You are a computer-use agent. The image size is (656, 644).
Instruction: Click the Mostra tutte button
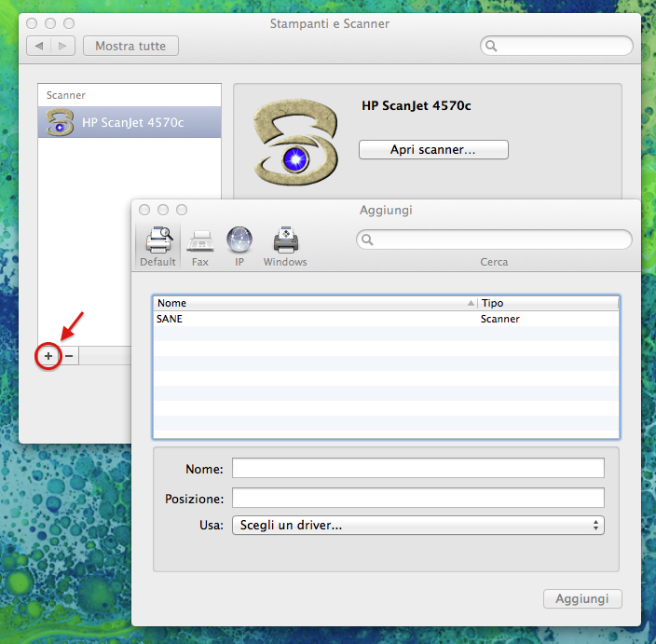click(x=130, y=46)
